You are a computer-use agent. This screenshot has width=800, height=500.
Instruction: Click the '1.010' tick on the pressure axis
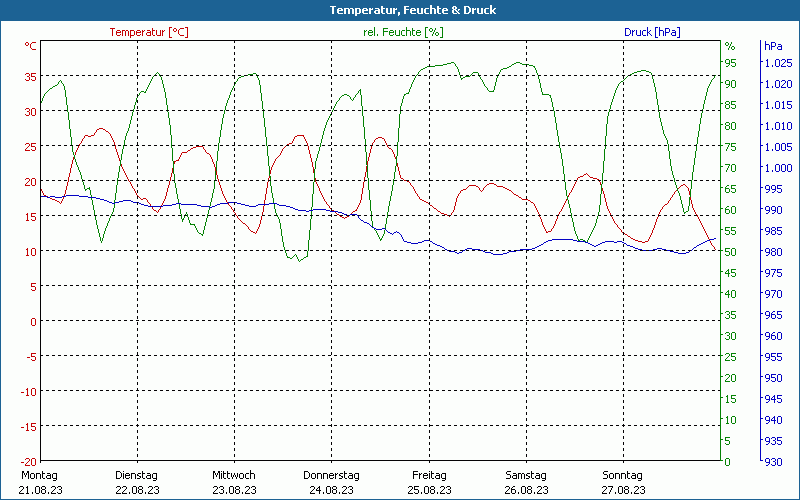click(x=779, y=126)
